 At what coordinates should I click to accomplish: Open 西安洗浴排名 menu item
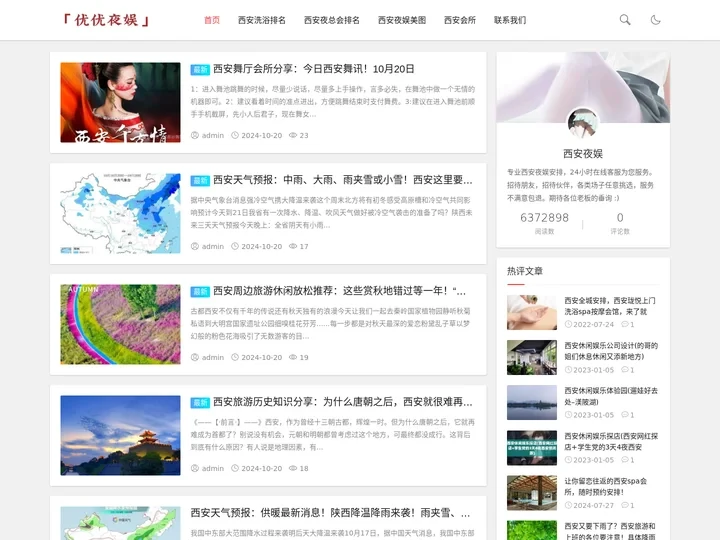pyautogui.click(x=262, y=20)
